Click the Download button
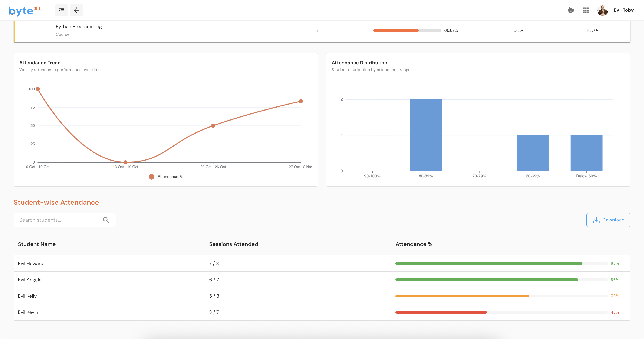The height and width of the screenshot is (339, 644). tap(608, 220)
